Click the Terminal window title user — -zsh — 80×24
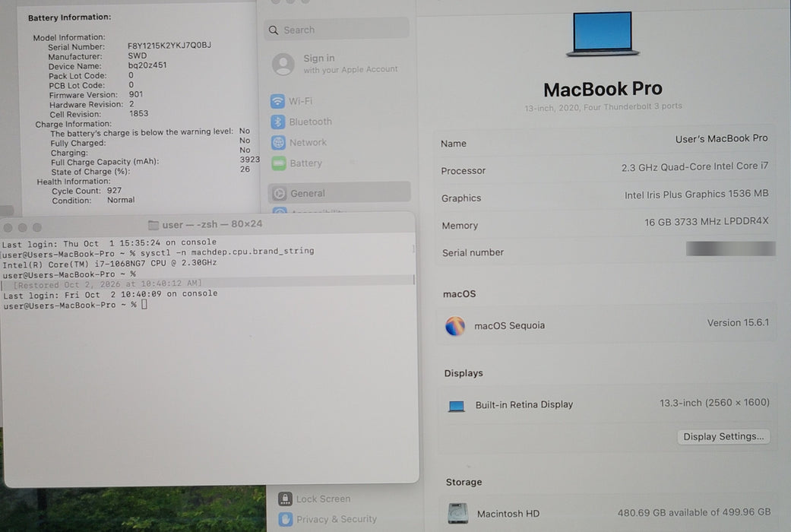791x532 pixels. click(212, 224)
